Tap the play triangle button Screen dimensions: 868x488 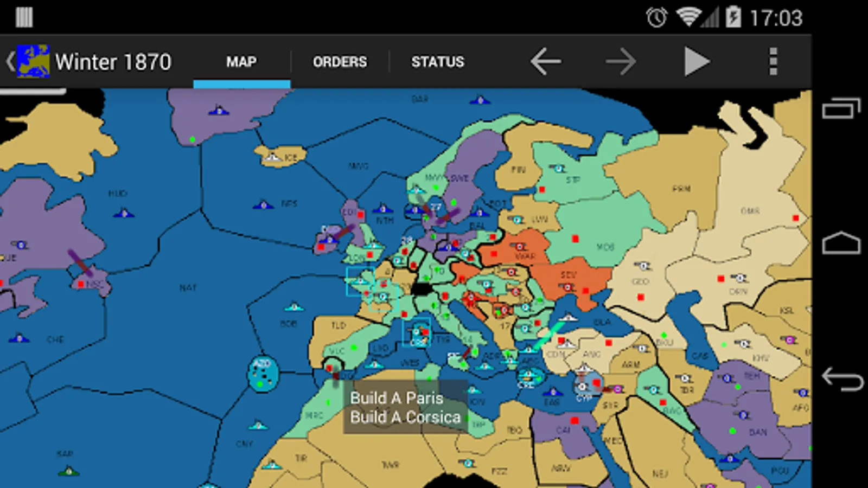tap(697, 61)
